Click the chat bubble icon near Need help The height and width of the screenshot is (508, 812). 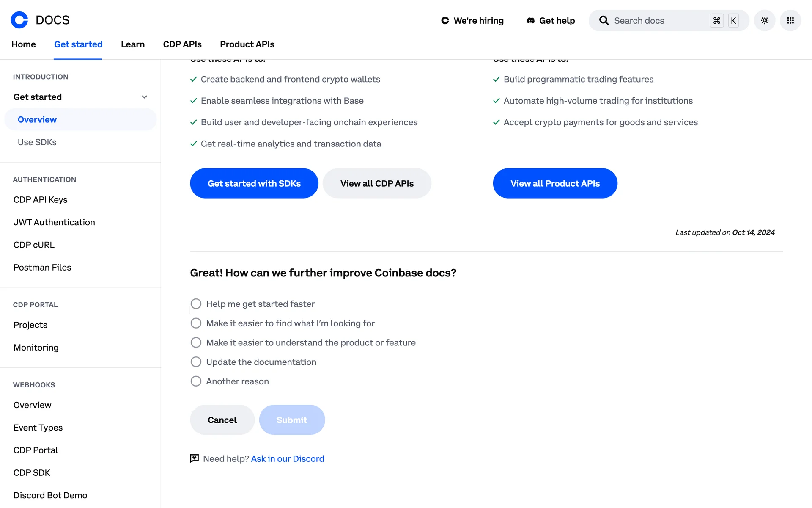pyautogui.click(x=194, y=458)
